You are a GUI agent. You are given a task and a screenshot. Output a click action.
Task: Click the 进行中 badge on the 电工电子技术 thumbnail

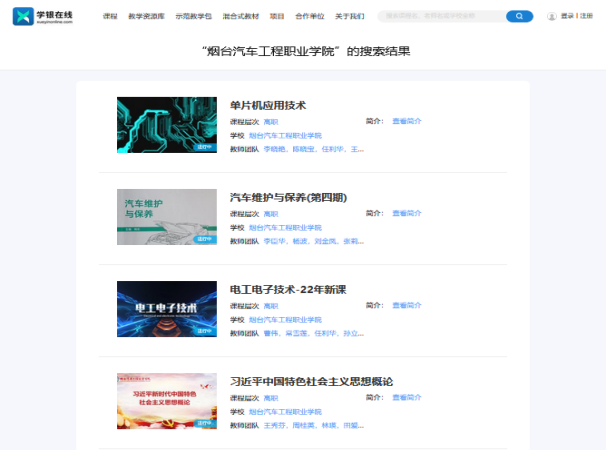coord(204,331)
